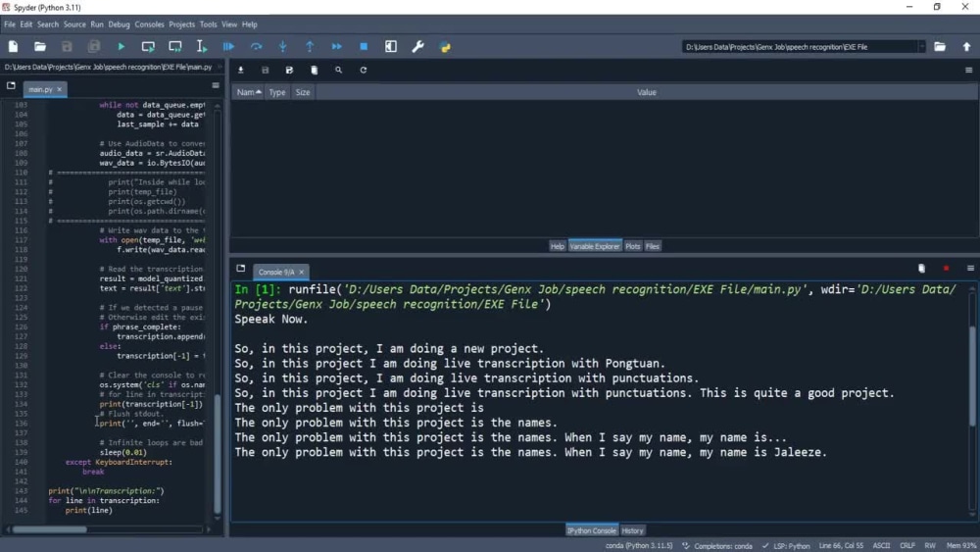Refresh variables icon

click(364, 70)
